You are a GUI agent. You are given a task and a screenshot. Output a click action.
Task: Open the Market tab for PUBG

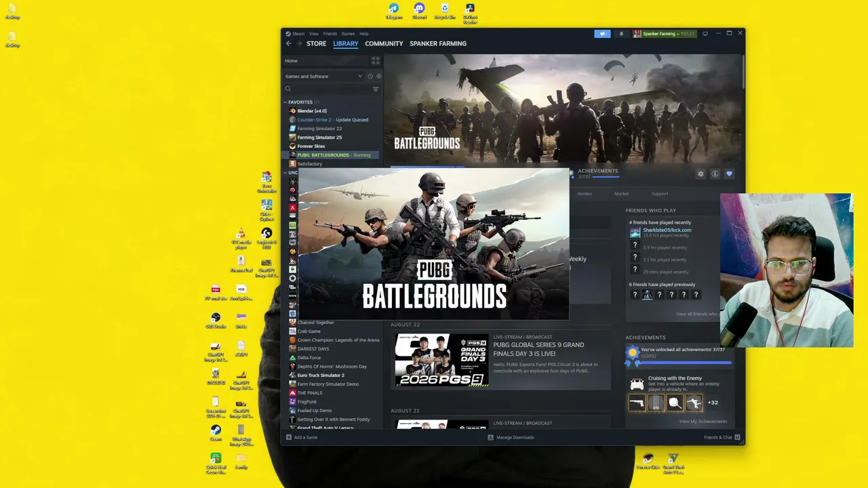(622, 194)
